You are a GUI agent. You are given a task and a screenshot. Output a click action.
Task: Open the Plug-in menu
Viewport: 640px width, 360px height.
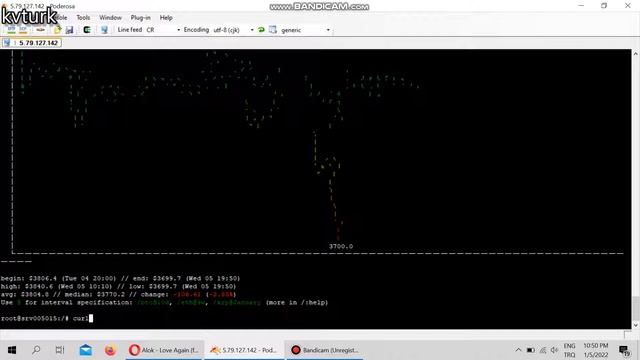(140, 18)
